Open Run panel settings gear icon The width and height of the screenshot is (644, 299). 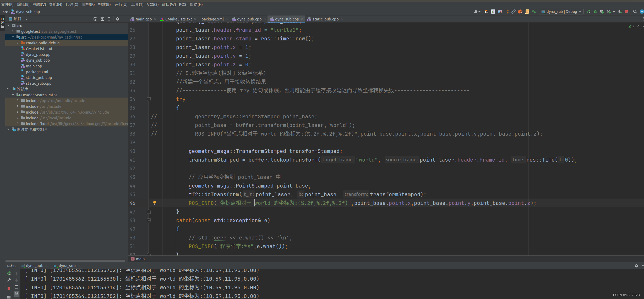636,266
